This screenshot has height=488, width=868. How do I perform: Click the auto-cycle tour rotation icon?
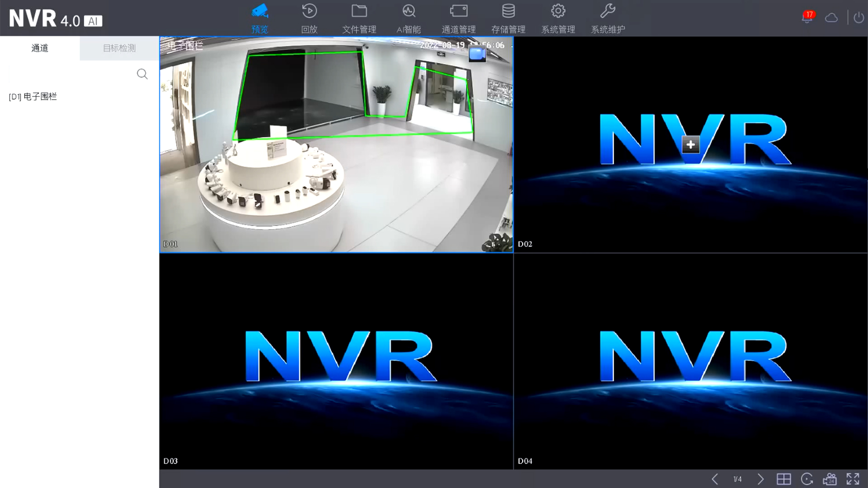pos(807,479)
